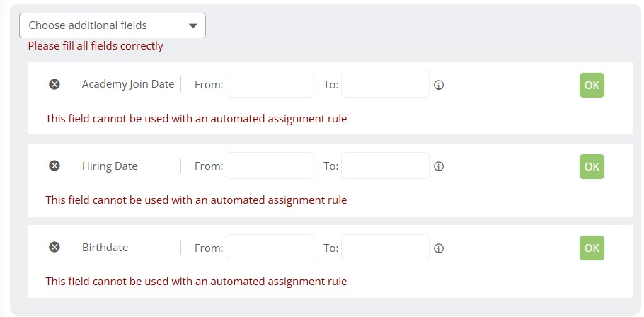Click info icon in Birthdate row
Image resolution: width=644 pixels, height=317 pixels.
click(438, 248)
